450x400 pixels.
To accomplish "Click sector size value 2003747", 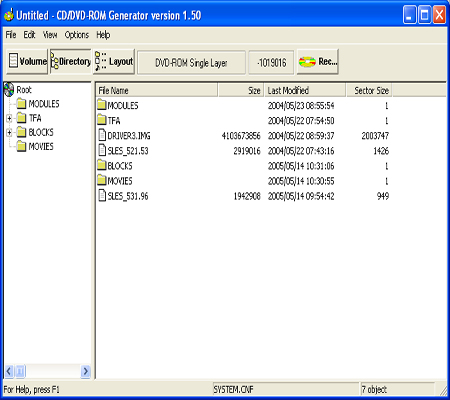I will (x=375, y=136).
